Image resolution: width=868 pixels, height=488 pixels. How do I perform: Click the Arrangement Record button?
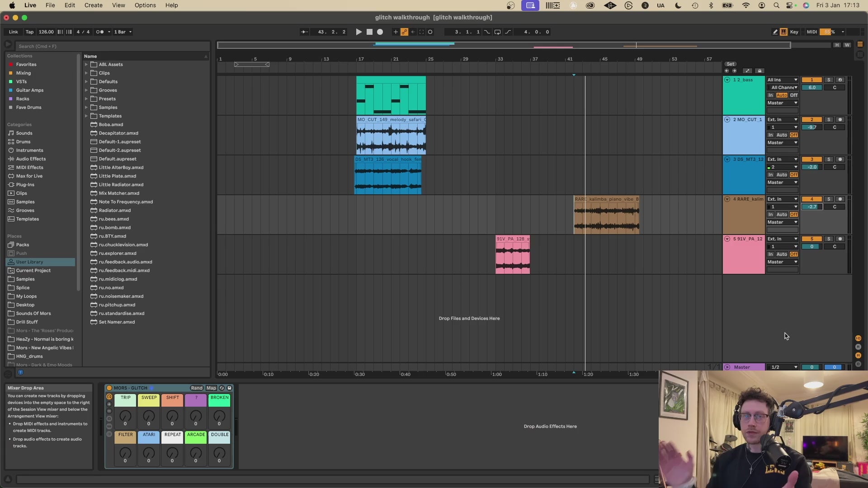tap(380, 32)
